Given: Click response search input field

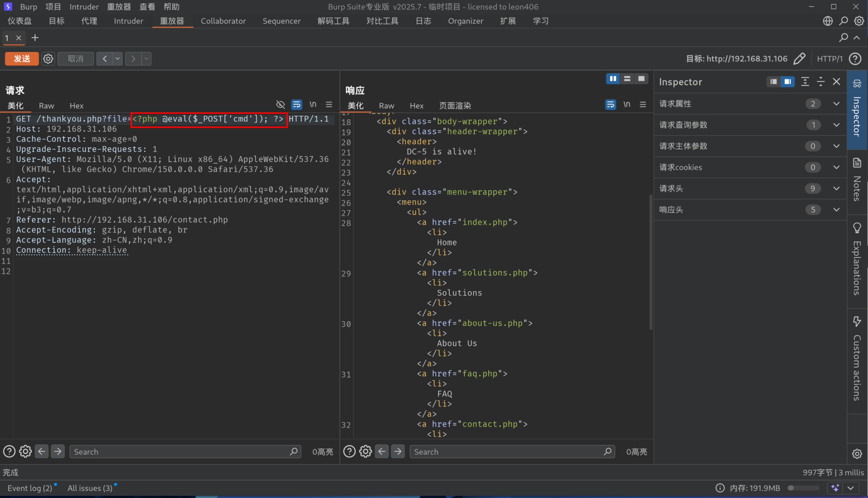Looking at the screenshot, I should pos(512,452).
